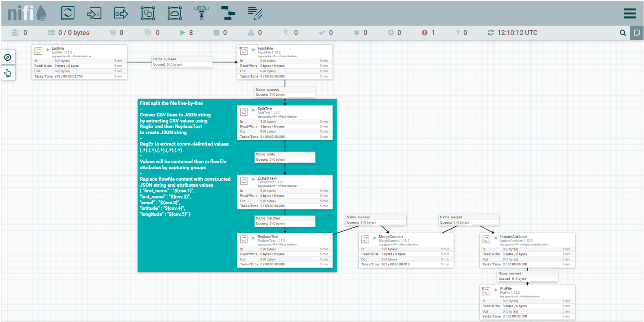Image resolution: width=644 pixels, height=322 pixels.
Task: Click the ListFile processor name
Action: [x=58, y=48]
